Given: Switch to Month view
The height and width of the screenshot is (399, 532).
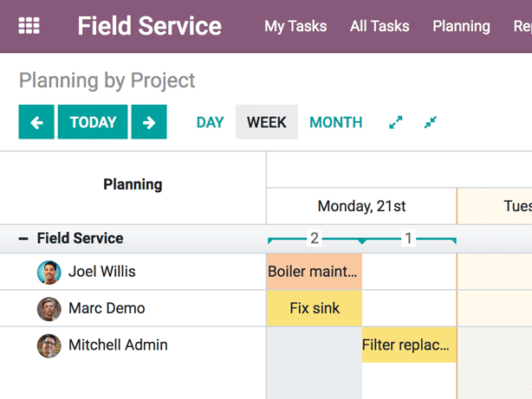Looking at the screenshot, I should pyautogui.click(x=336, y=122).
